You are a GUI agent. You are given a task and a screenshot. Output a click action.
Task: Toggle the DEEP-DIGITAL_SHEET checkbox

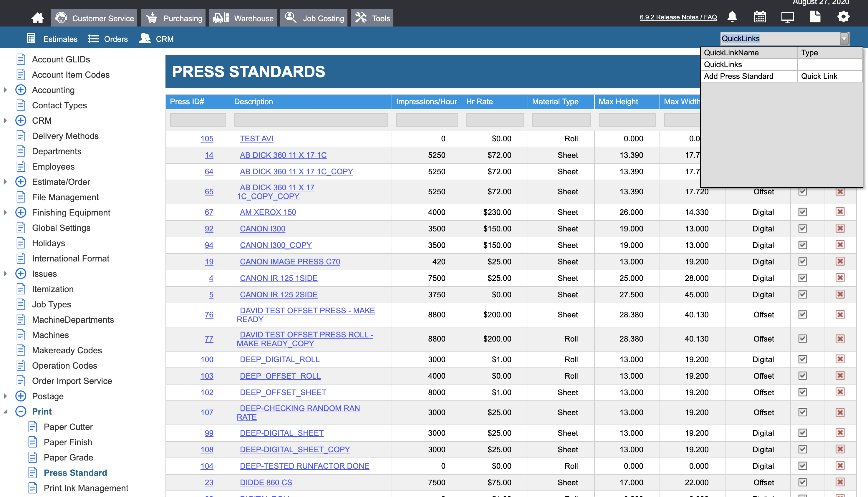pyautogui.click(x=802, y=433)
